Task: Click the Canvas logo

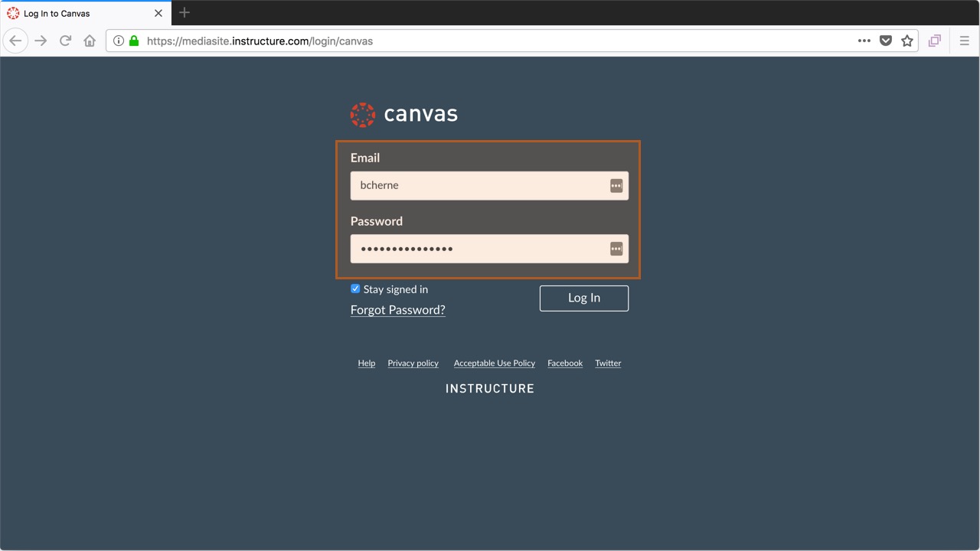Action: 404,115
